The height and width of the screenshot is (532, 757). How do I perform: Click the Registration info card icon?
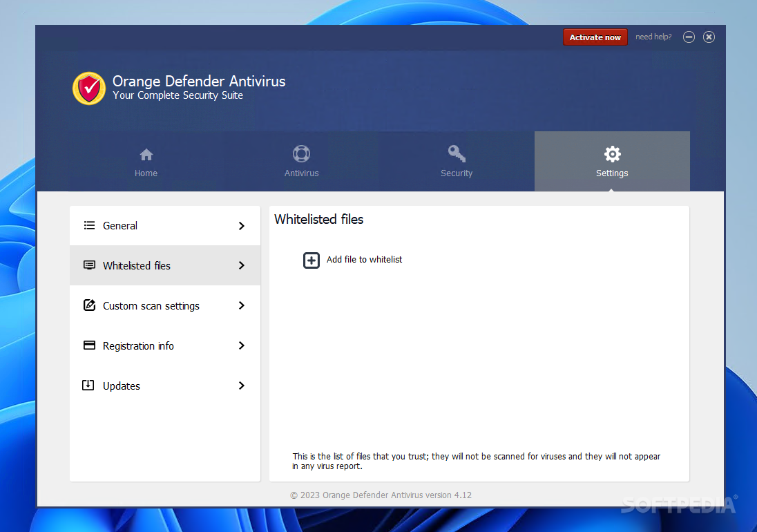(89, 345)
